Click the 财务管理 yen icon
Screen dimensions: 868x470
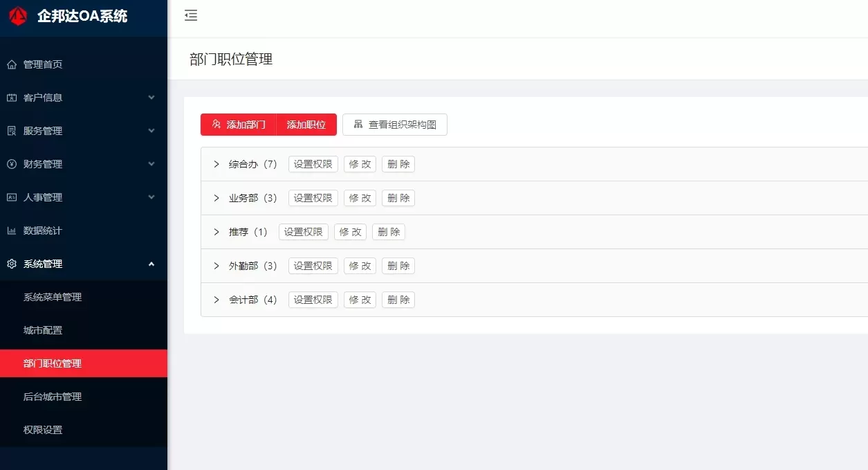pos(12,164)
